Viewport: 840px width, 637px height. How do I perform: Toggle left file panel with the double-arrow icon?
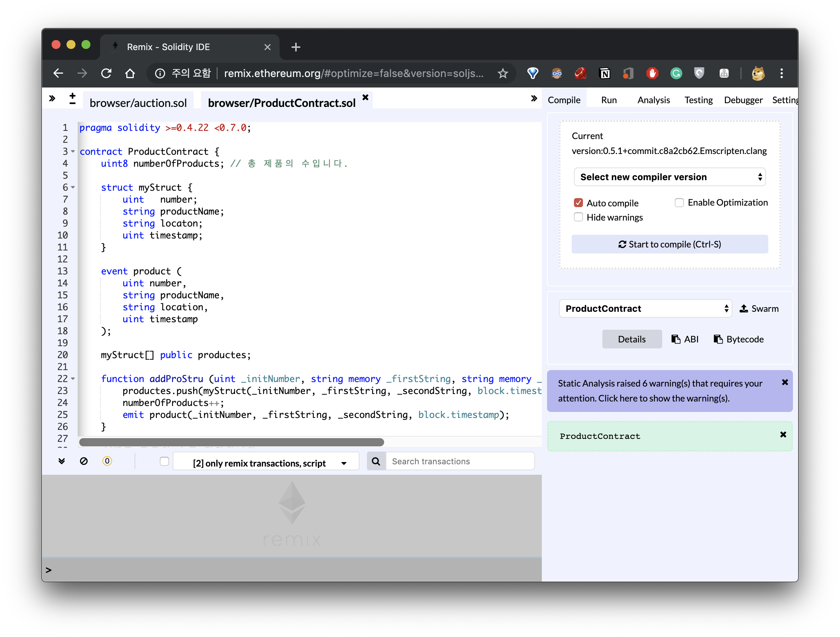click(52, 99)
